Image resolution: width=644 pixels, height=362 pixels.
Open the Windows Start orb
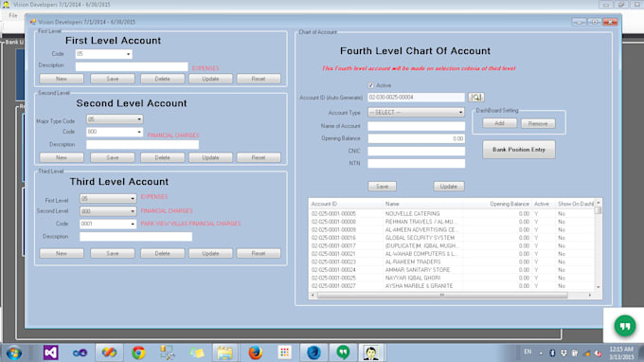[x=14, y=353]
